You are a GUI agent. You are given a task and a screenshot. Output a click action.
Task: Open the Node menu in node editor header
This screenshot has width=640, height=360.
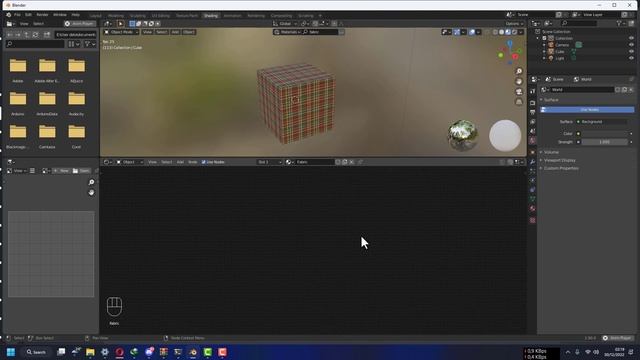[193, 162]
